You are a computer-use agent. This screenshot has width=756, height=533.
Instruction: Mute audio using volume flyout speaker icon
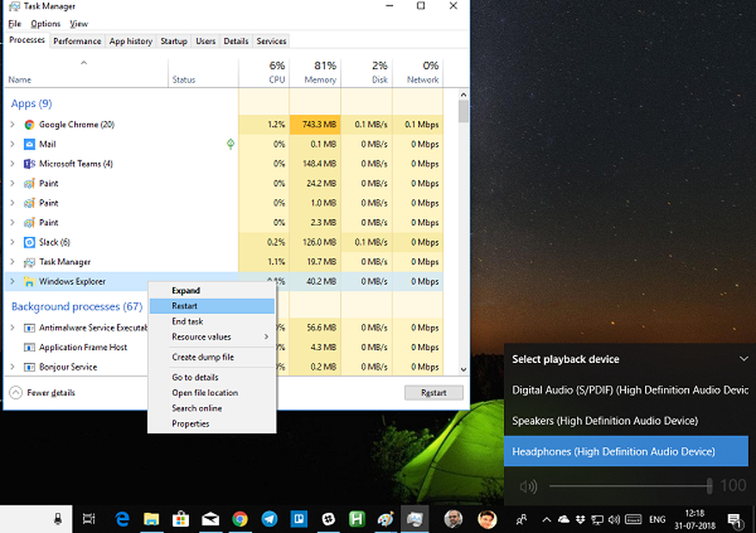(527, 486)
